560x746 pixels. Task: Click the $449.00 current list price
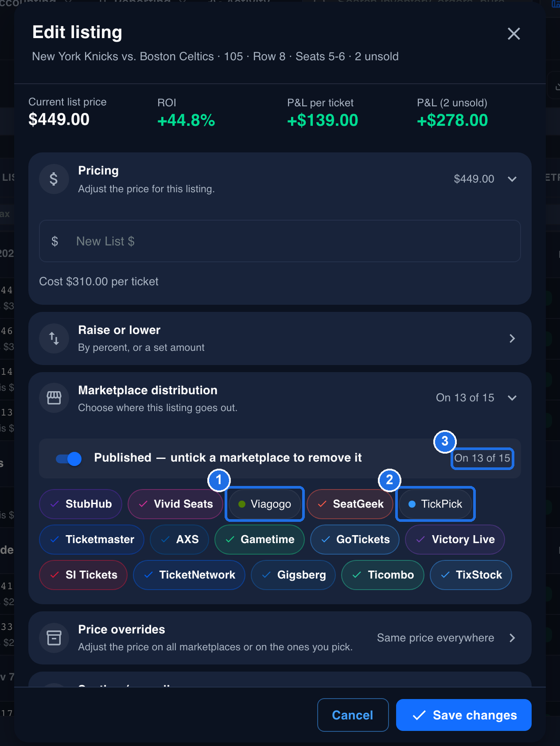(x=59, y=119)
